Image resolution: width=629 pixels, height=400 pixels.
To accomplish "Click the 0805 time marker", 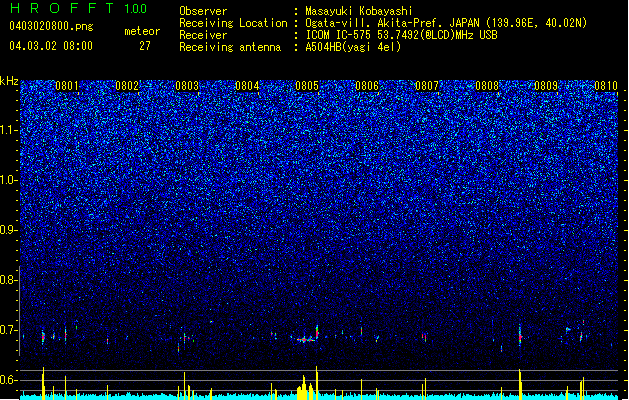I will 307,86.
